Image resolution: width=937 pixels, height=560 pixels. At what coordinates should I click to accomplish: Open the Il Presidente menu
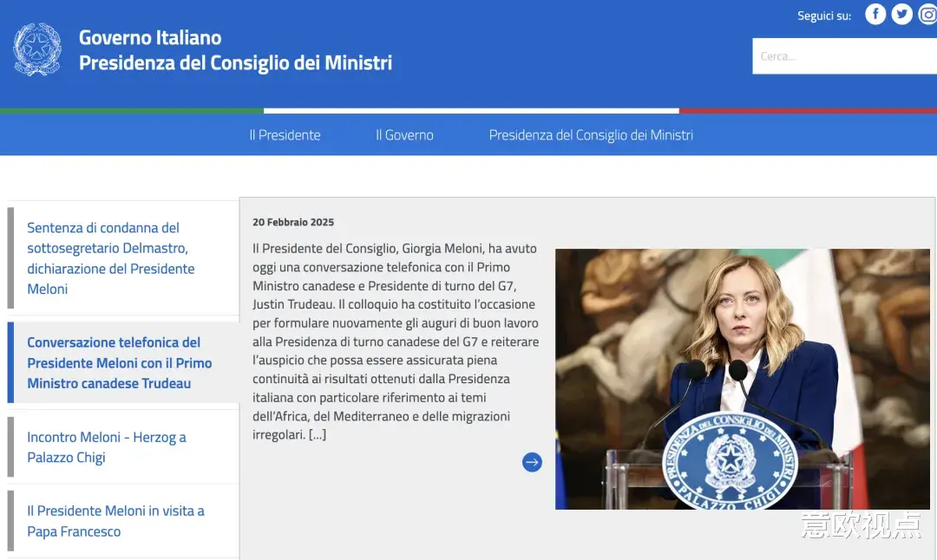pyautogui.click(x=285, y=135)
